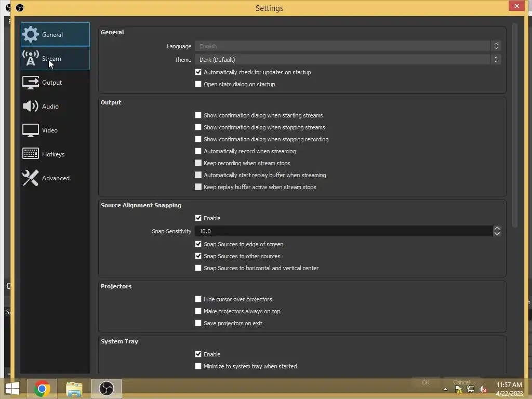Show hidden system tray icons arrow
532x399 pixels.
tap(445, 390)
